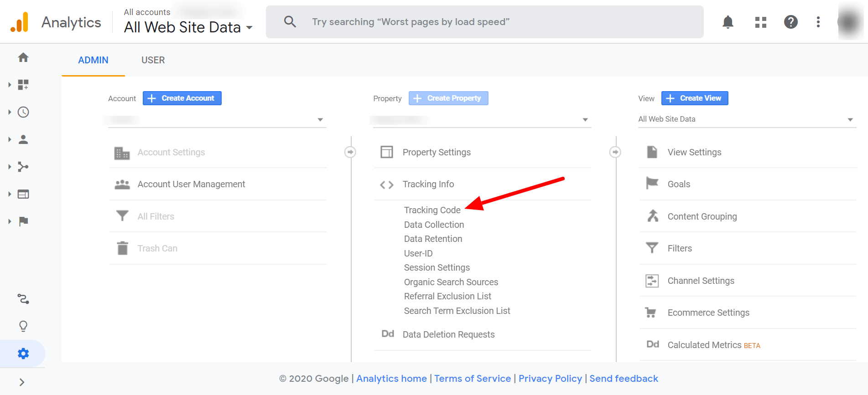Open Referral Exclusion List
This screenshot has width=868, height=395.
[x=447, y=296]
